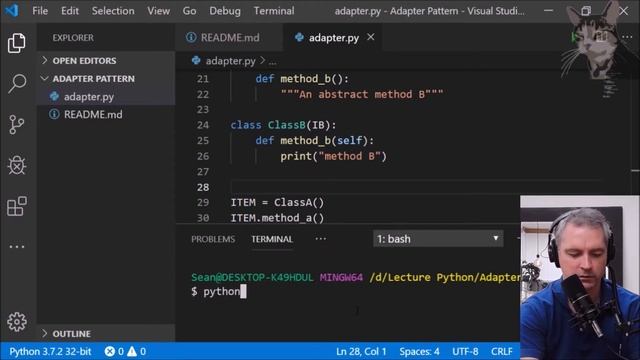Expand the Outline section
The image size is (640, 360).
coord(71,333)
